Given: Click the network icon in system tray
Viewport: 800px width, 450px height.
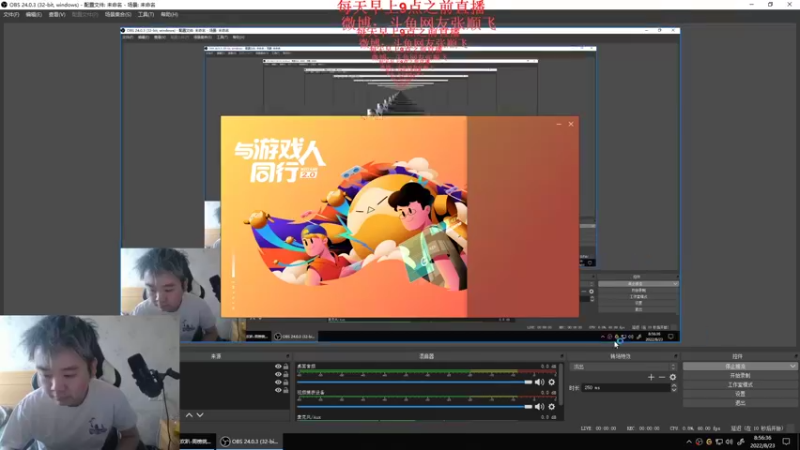Looking at the screenshot, I should pyautogui.click(x=719, y=442).
